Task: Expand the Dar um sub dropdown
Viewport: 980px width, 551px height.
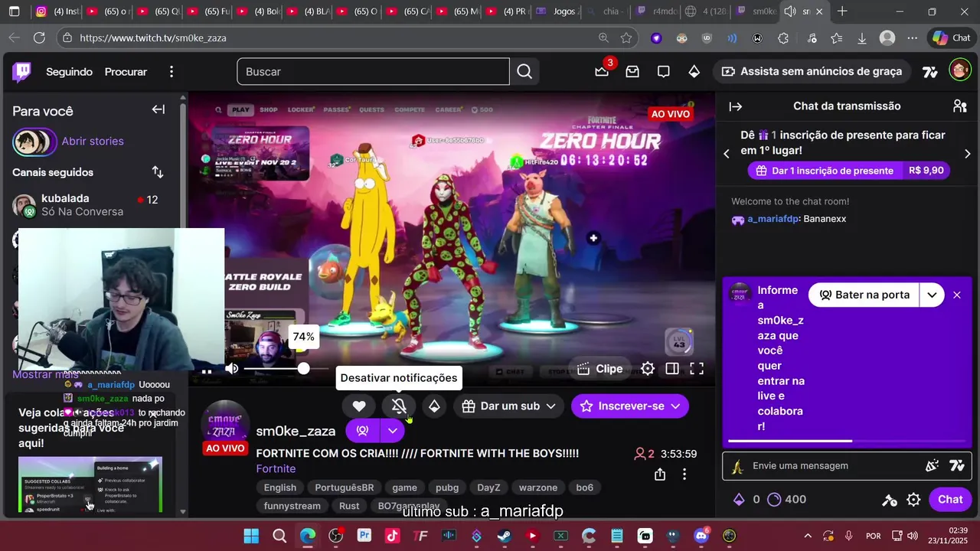Action: (550, 406)
